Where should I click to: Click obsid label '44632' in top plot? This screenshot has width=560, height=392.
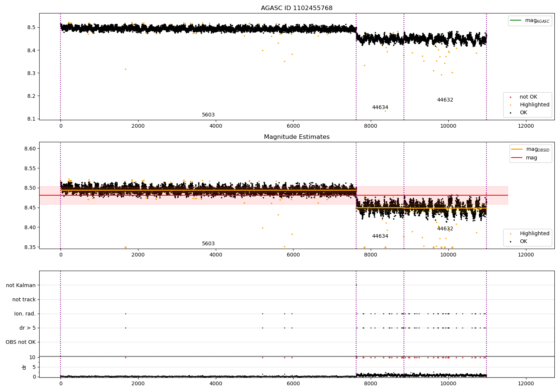(x=445, y=100)
